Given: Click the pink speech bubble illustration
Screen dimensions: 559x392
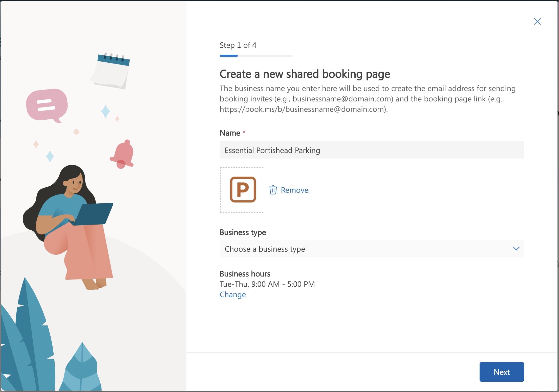Looking at the screenshot, I should pos(47,105).
